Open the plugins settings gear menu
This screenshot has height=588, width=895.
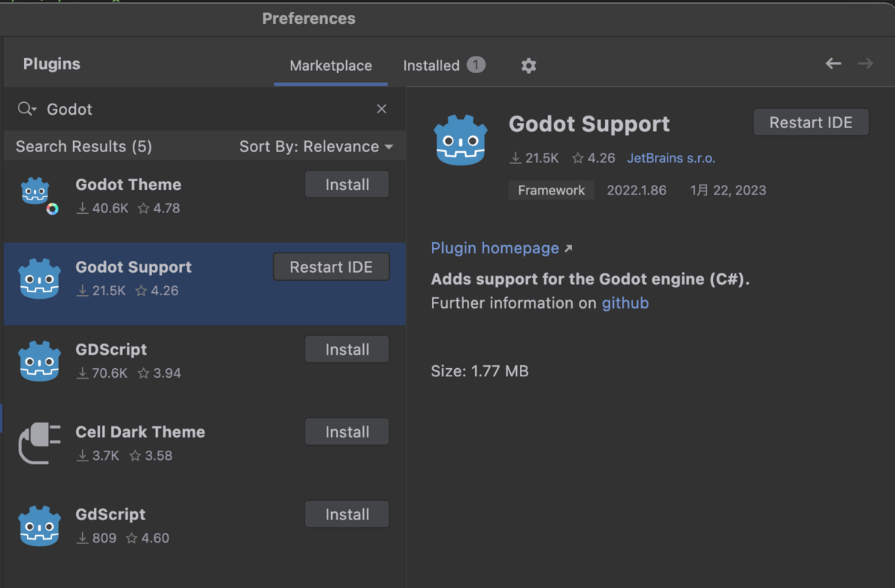tap(529, 66)
